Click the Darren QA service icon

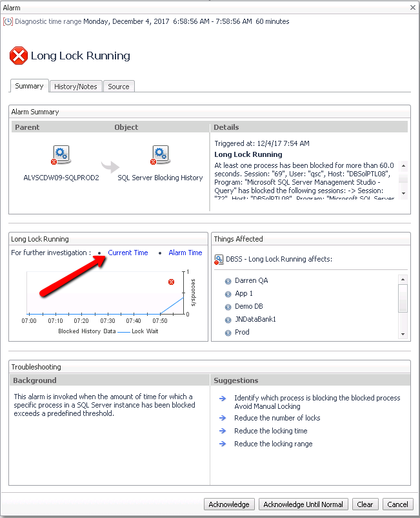[228, 281]
